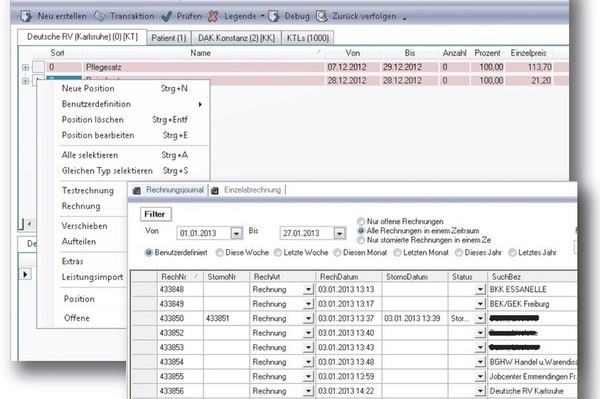The image size is (600, 399).
Task: Click the Legende toolbar icon
Action: (213, 16)
